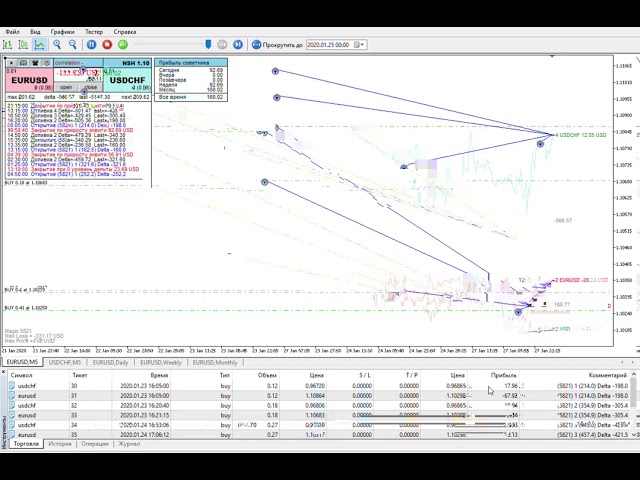Select the eurusd order ticket 35 row
This screenshot has width=640, height=480.
319,435
